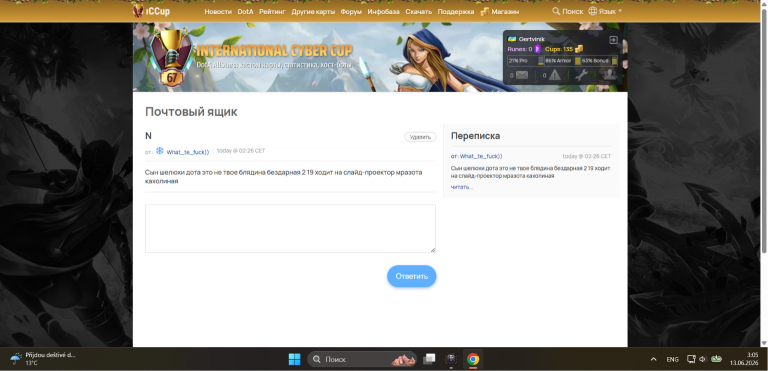Click the Переписка panel heading
The width and height of the screenshot is (768, 371).
pyautogui.click(x=475, y=136)
